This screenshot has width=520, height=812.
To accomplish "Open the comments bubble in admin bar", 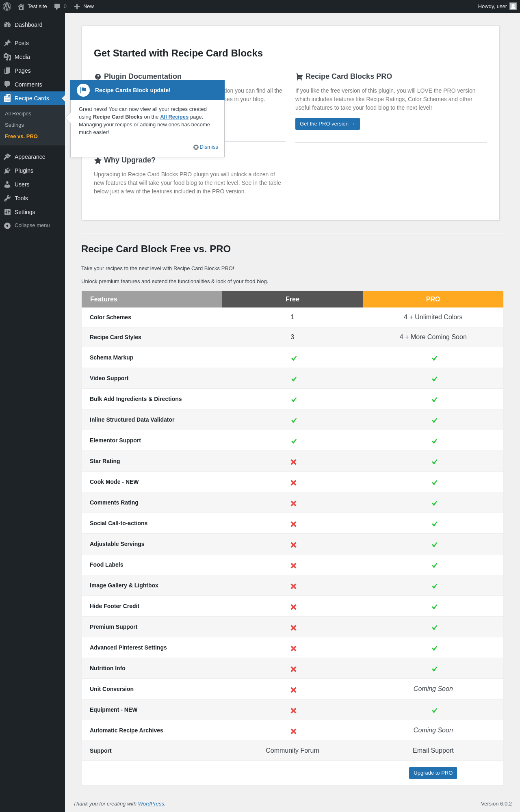I will 57,6.
